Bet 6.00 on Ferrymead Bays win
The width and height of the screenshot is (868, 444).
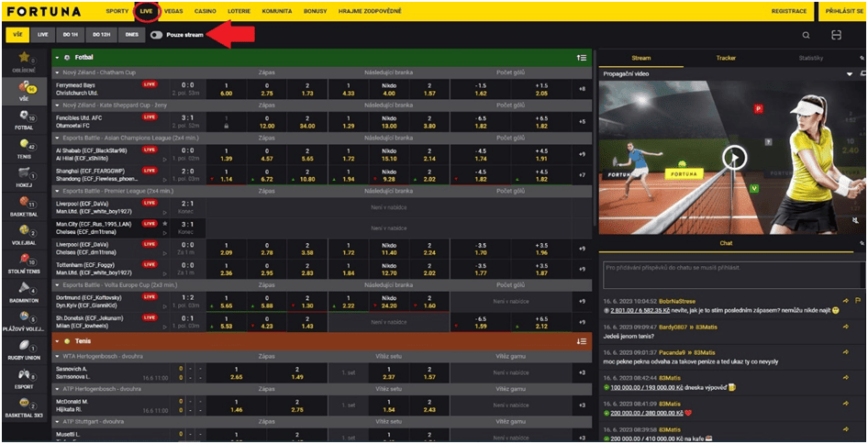point(226,90)
